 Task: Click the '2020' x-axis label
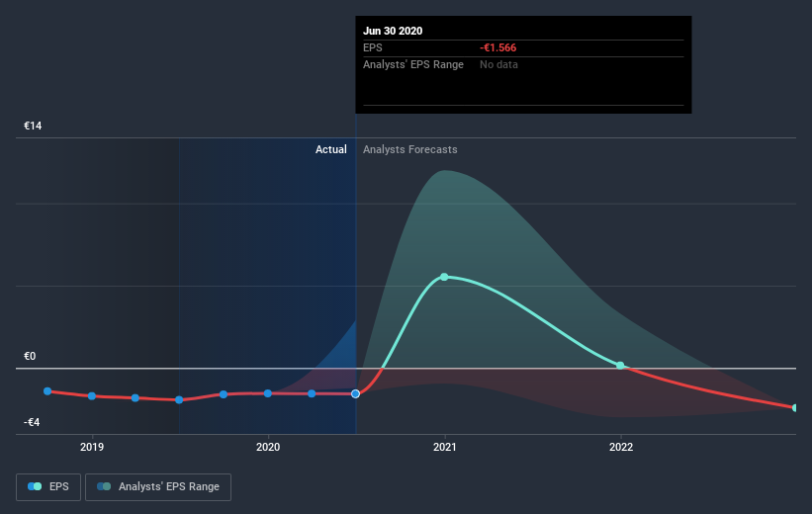pyautogui.click(x=268, y=447)
